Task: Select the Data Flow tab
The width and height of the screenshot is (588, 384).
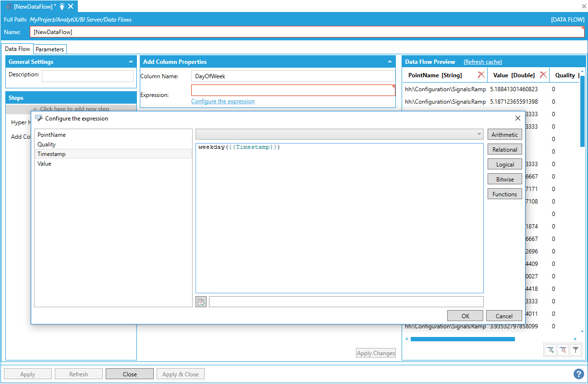Action: tap(18, 49)
